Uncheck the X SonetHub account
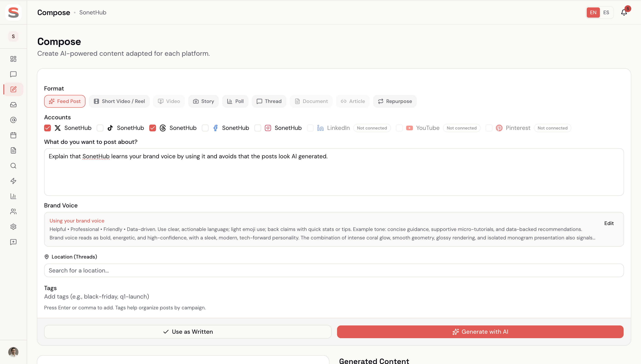The image size is (641, 364). coord(47,128)
